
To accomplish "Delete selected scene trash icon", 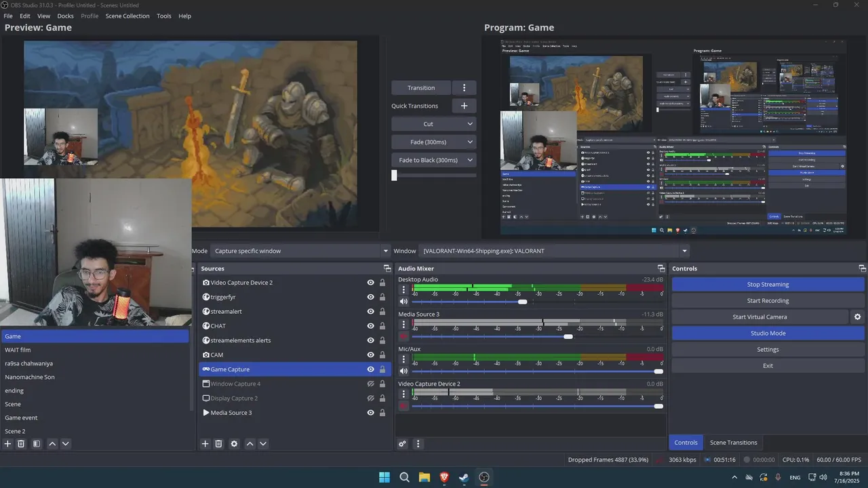I will click(21, 444).
